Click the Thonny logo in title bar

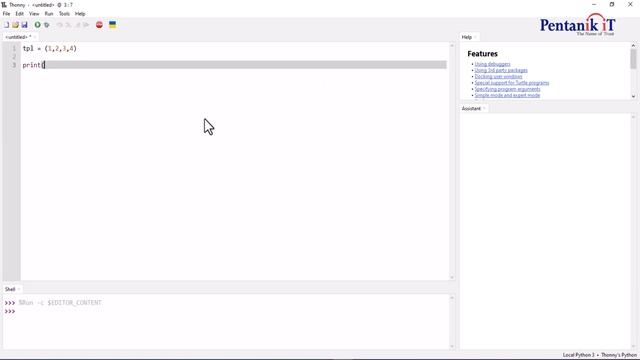4,4
